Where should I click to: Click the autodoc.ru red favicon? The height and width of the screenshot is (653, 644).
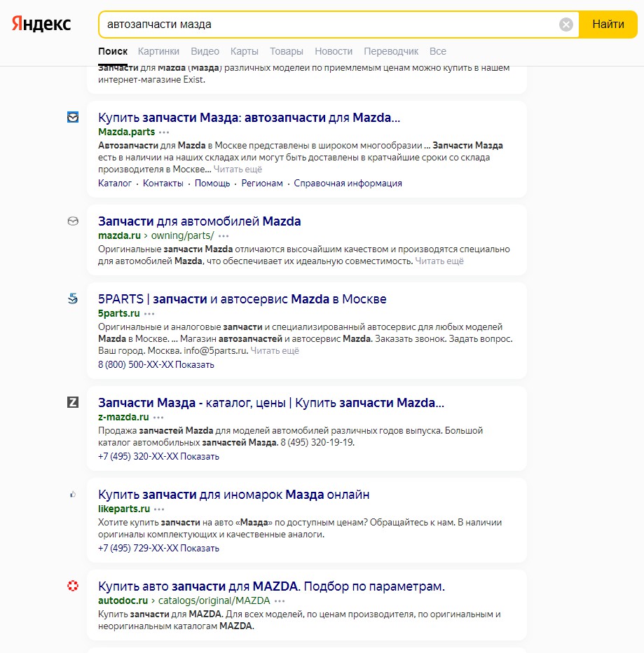[x=73, y=586]
